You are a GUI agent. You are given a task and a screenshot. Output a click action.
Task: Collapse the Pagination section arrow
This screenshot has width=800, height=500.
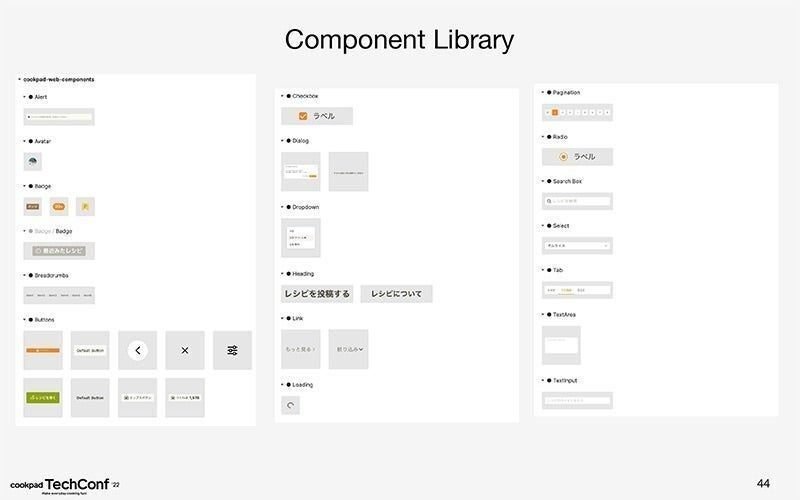pyautogui.click(x=542, y=92)
